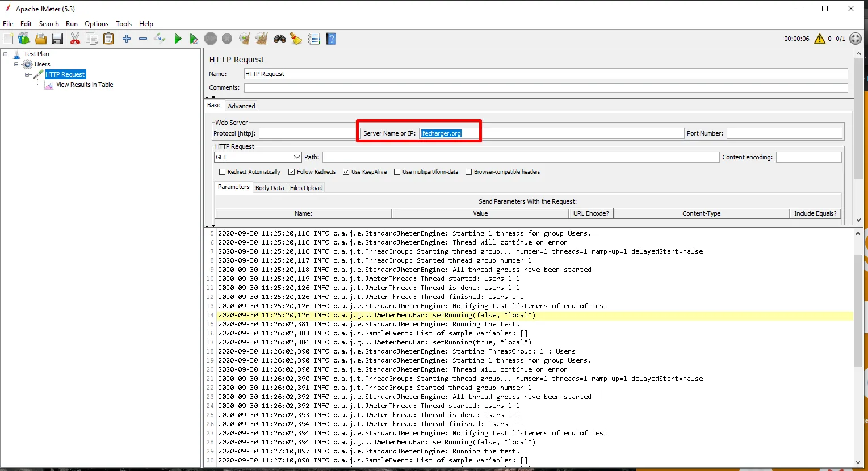Click the thread status globe icon
Screen dimensions: 868x471
pyautogui.click(x=856, y=39)
